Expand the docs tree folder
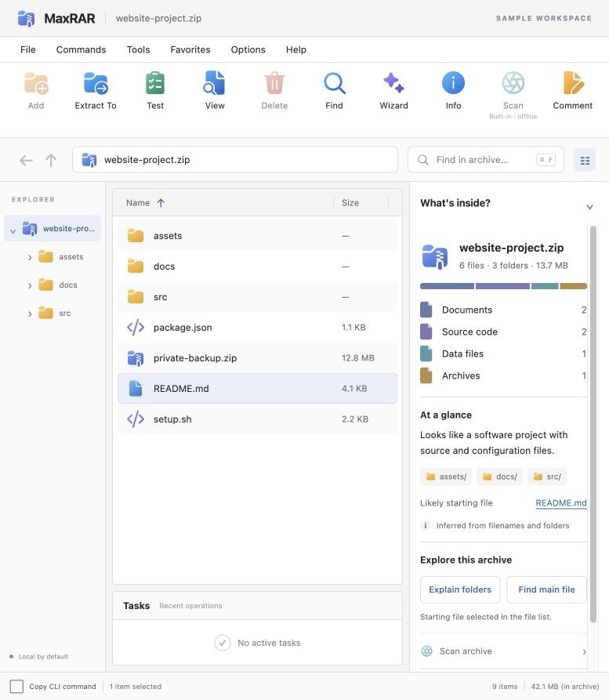Image resolution: width=609 pixels, height=700 pixels. [30, 285]
